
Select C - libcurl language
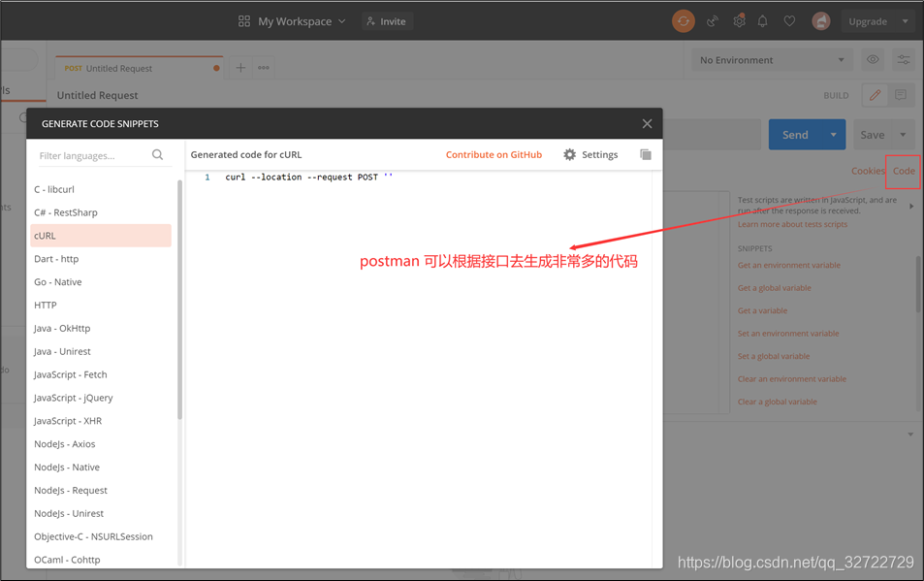click(x=101, y=189)
